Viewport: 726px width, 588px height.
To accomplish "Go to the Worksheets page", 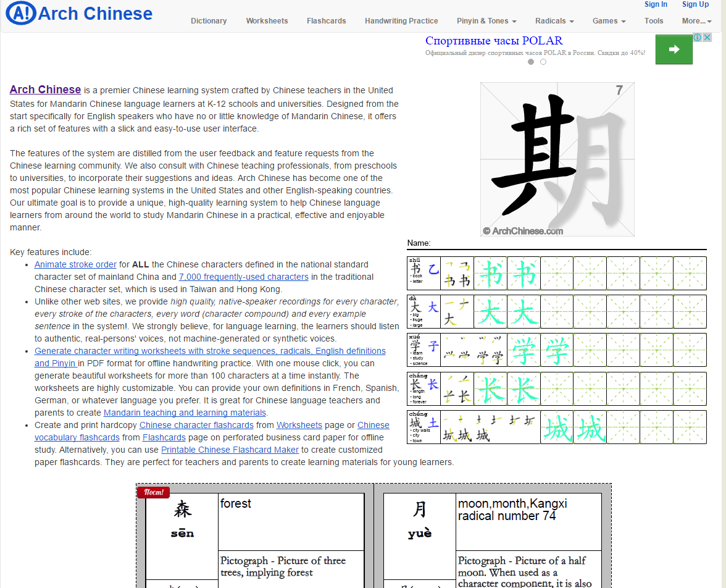I will 267,21.
